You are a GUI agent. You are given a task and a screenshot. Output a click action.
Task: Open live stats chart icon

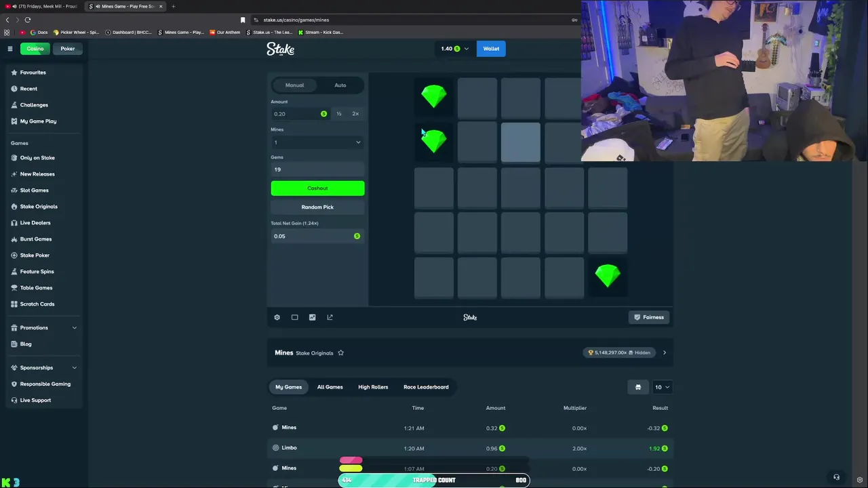pos(312,317)
